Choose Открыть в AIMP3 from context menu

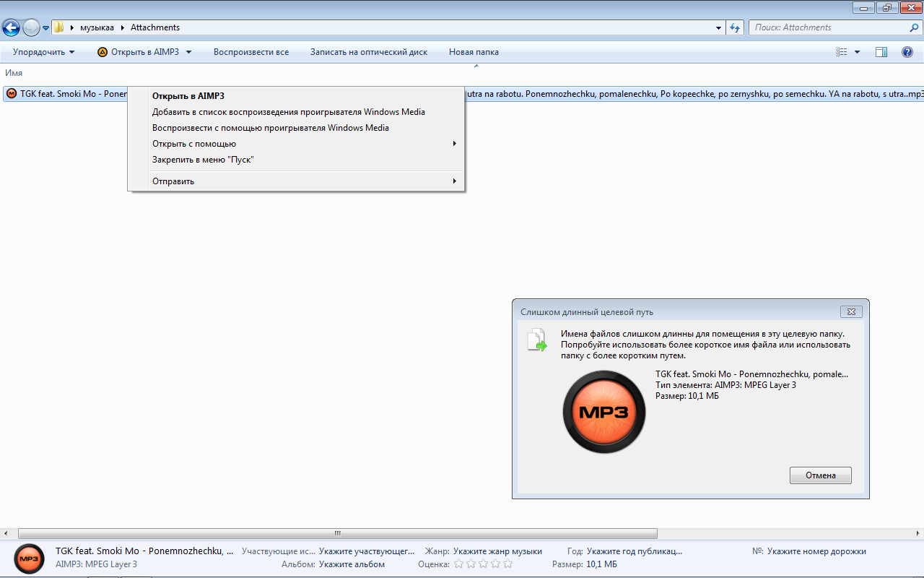pyautogui.click(x=296, y=96)
